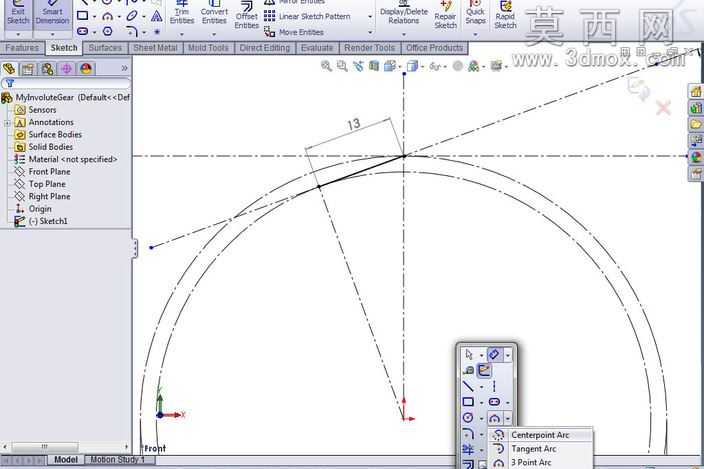The width and height of the screenshot is (704, 469).
Task: Toggle the sketch icon in shortcut toolbar
Action: pos(484,370)
